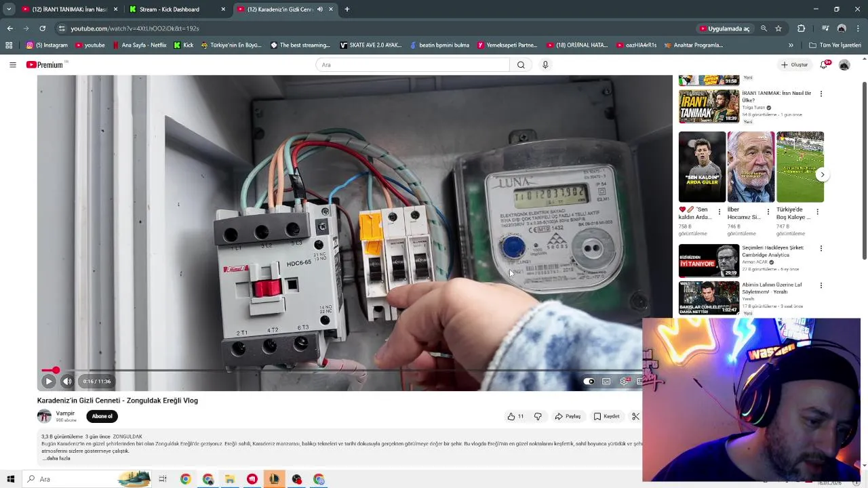Screen dimensions: 868x488
Task: Toggle the autoplay switch in player
Action: pos(589,381)
